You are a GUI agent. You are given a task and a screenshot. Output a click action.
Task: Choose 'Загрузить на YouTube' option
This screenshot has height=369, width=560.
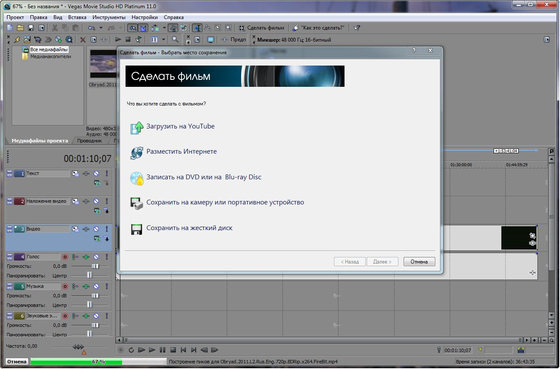(172, 126)
